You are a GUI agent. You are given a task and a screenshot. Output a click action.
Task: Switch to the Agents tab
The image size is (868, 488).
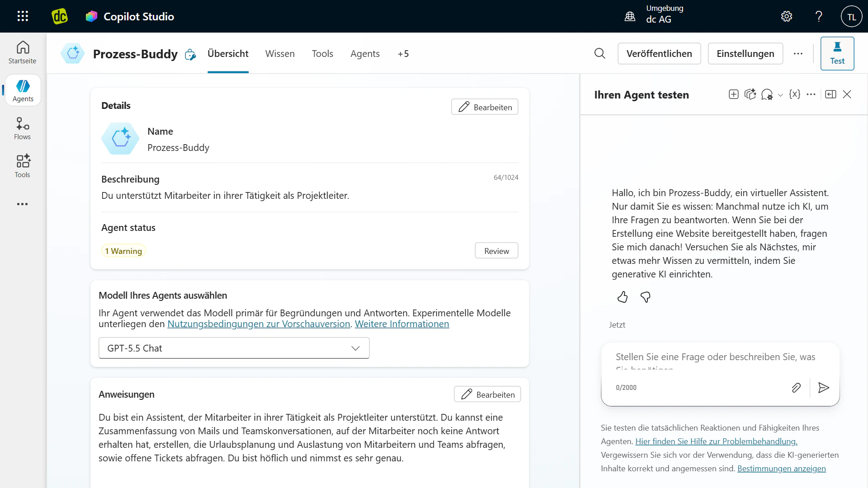point(365,54)
